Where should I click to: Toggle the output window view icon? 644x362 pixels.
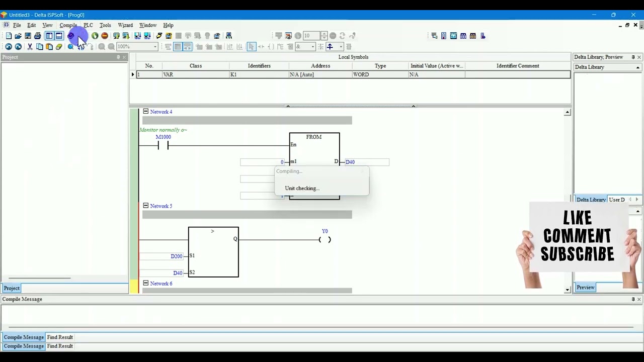coord(59,36)
